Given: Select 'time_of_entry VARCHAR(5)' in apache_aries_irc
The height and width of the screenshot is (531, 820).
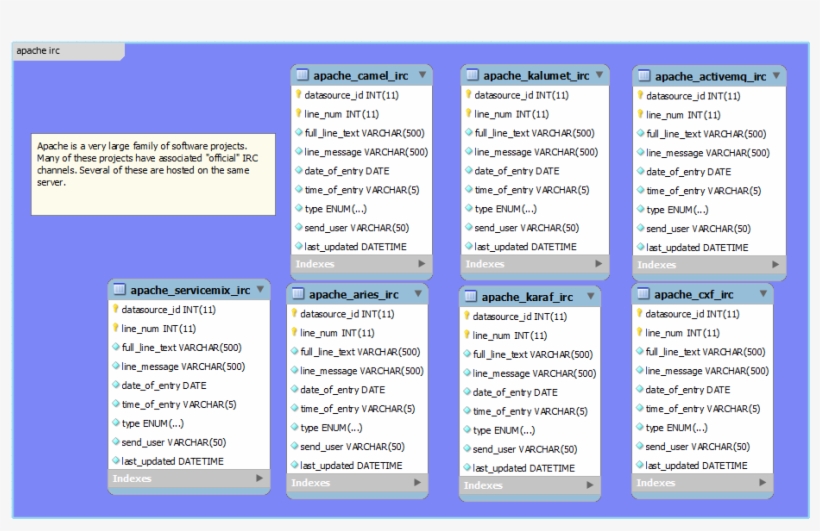Looking at the screenshot, I should 358,409.
